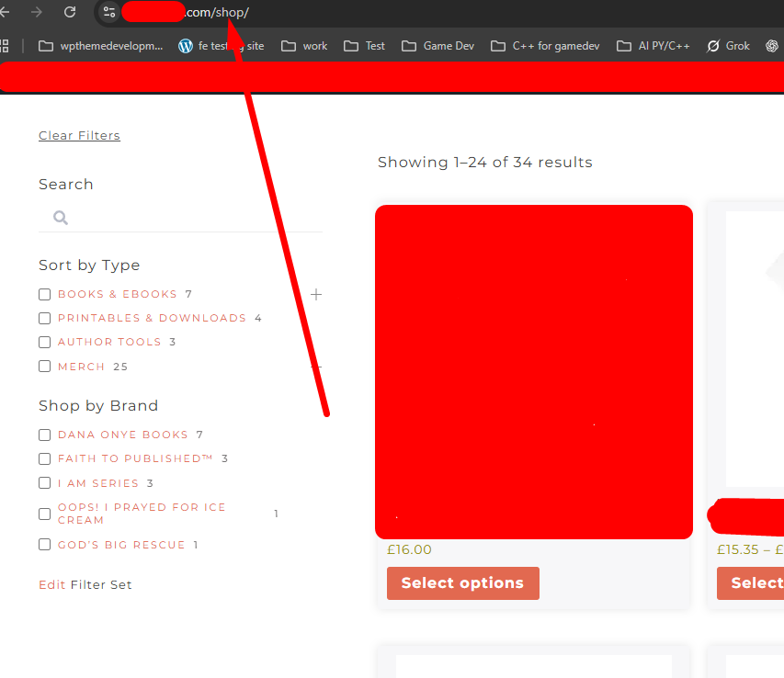Click the search magnifier icon in sidebar
The image size is (784, 678).
point(61,218)
